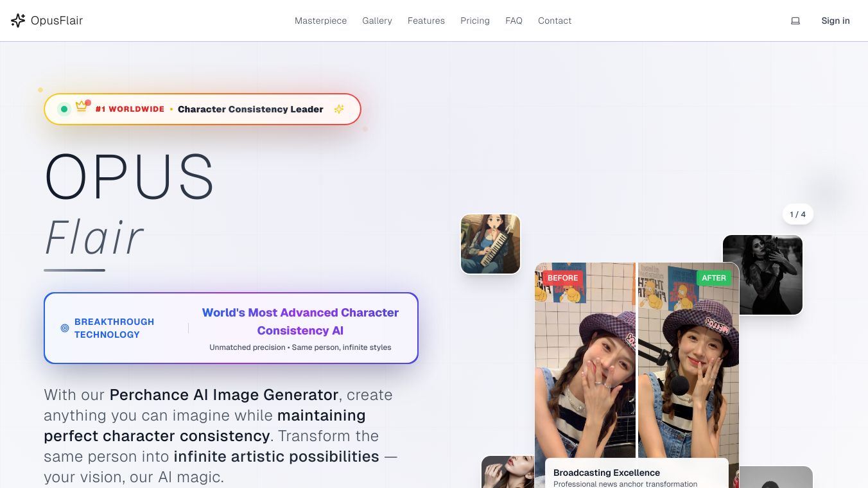View the Pricing page
Image resolution: width=868 pixels, height=488 pixels.
click(x=475, y=21)
